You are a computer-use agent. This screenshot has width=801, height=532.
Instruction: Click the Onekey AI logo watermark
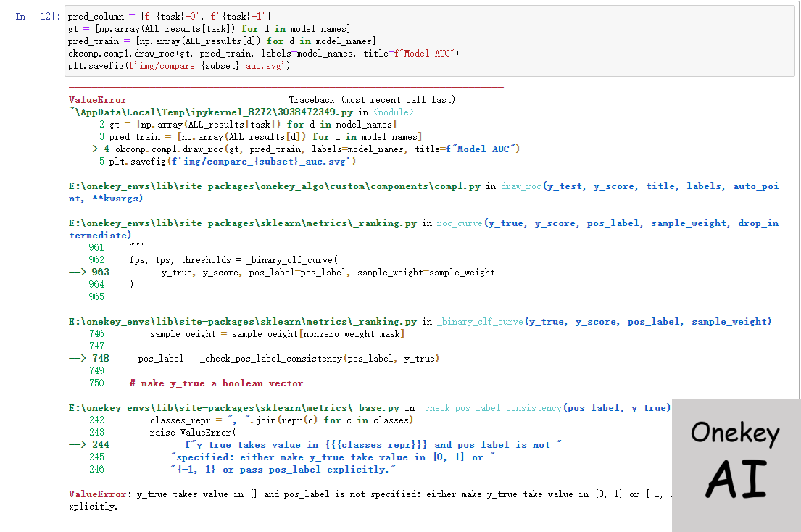736,465
